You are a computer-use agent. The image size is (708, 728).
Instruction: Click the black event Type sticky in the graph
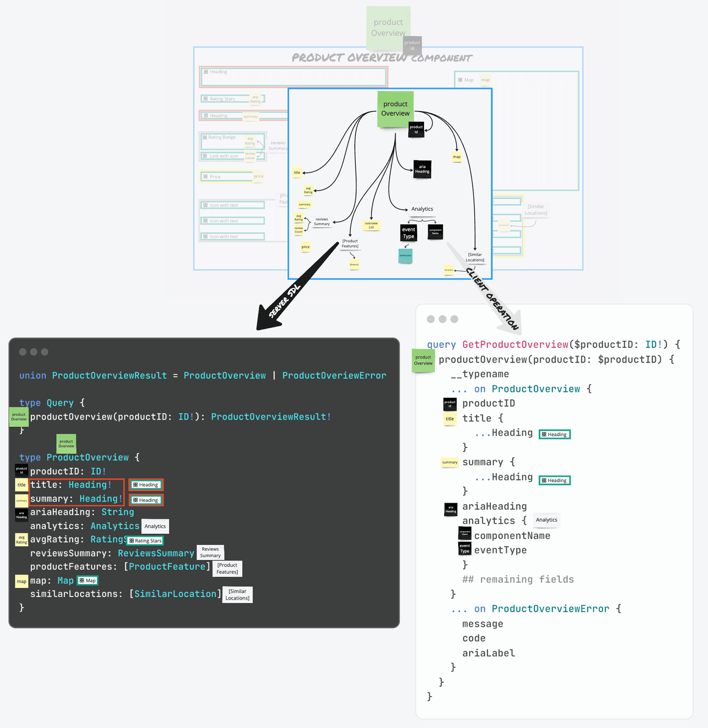tap(408, 232)
